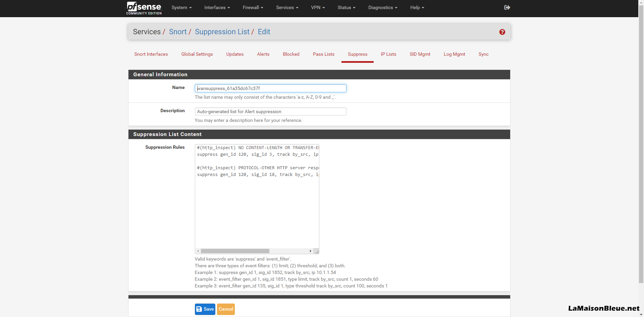Select the Pass Lists tab
The width and height of the screenshot is (644, 317).
(x=323, y=54)
